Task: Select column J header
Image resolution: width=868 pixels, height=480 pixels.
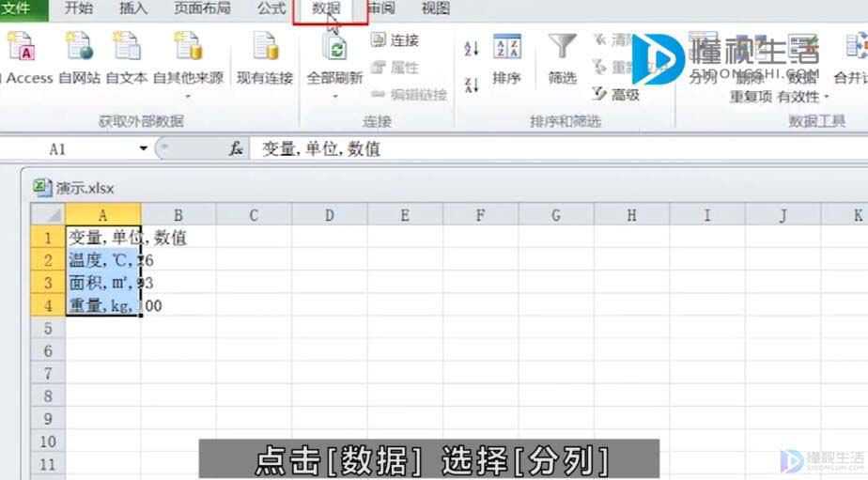Action: click(x=783, y=214)
